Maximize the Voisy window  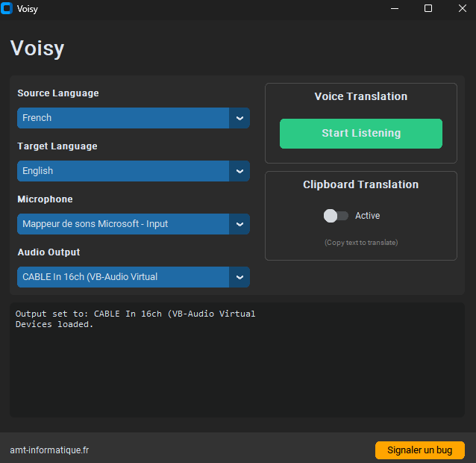[428, 8]
